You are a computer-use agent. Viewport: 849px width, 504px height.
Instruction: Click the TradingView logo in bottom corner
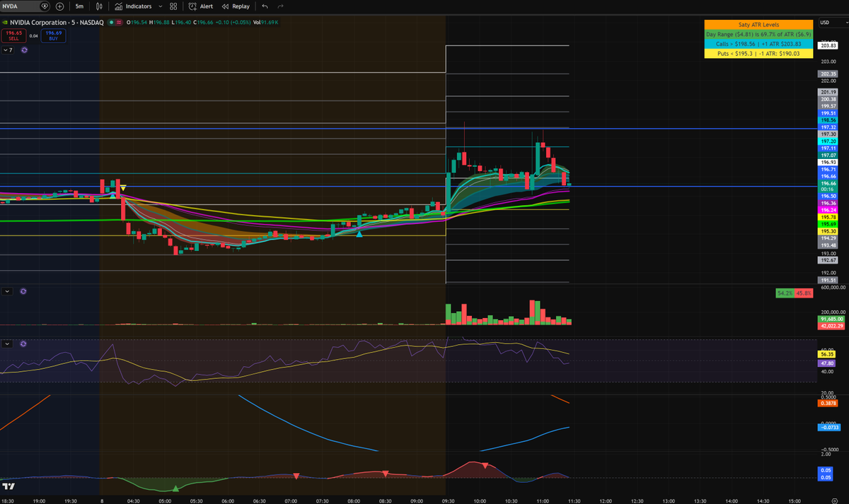(x=9, y=486)
